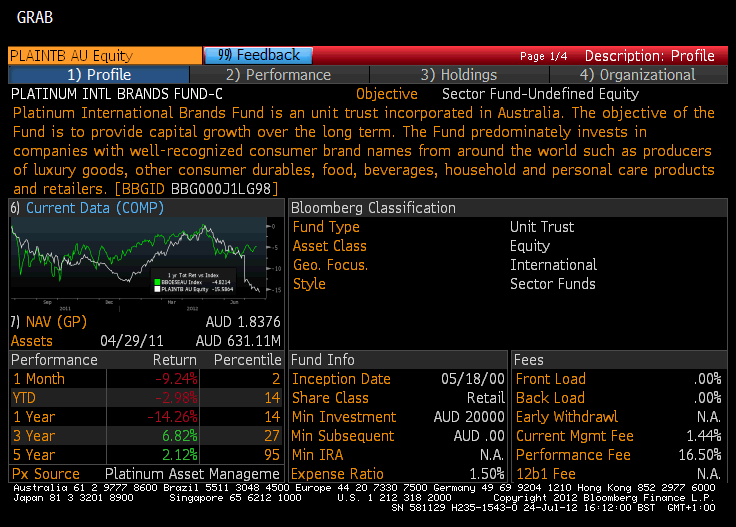Go to the 4) Organizational tab

[x=638, y=75]
